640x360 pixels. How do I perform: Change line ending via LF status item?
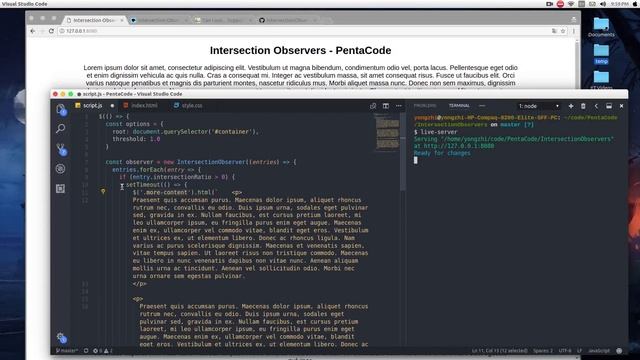pos(579,351)
